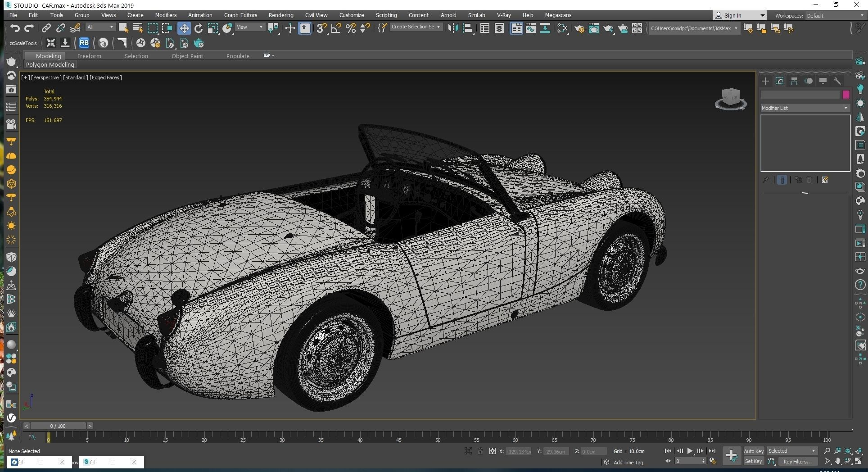Toggle Percent Snap
This screenshot has width=868, height=472.
(351, 28)
